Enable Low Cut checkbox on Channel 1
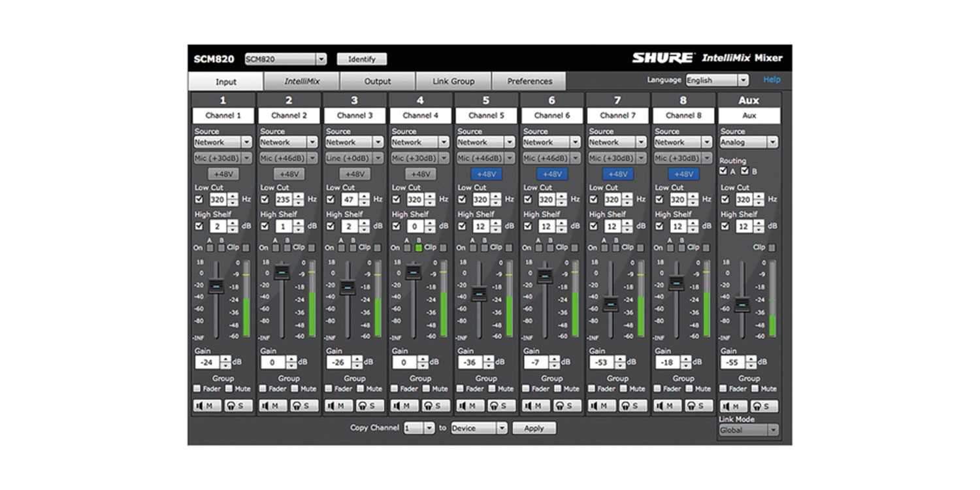Viewport: 980px width, 490px height. pos(199,199)
